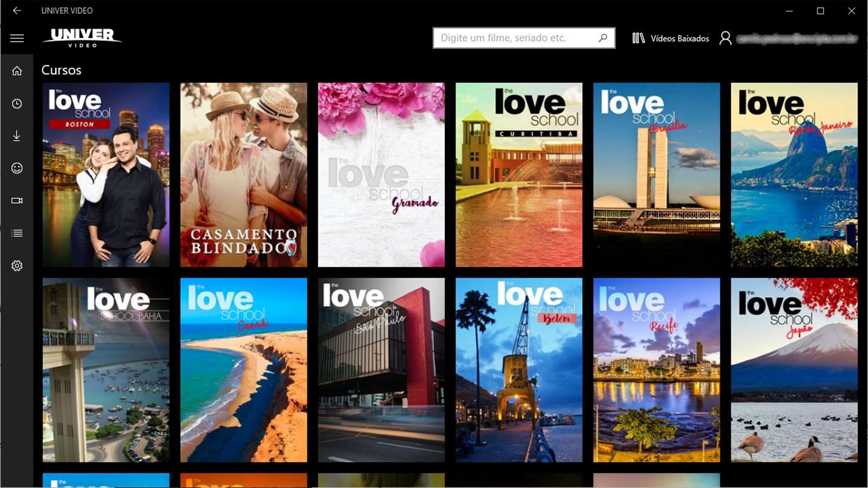Click the Univer Video logo
This screenshot has height=488, width=868.
tap(83, 37)
